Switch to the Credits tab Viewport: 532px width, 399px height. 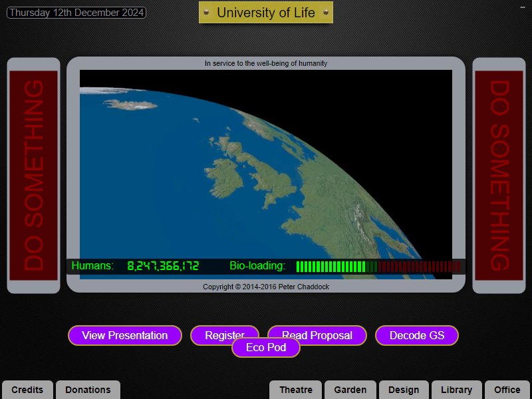point(27,390)
